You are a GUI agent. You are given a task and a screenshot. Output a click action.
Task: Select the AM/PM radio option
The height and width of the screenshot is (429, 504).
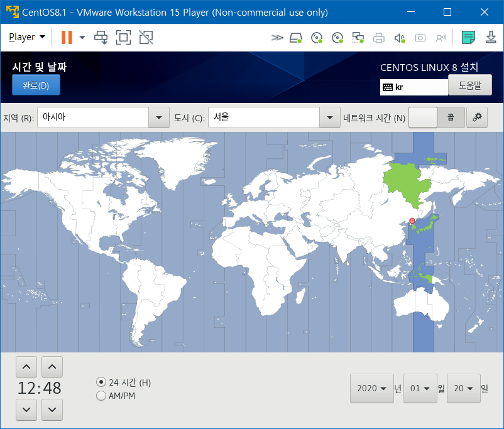pyautogui.click(x=116, y=396)
